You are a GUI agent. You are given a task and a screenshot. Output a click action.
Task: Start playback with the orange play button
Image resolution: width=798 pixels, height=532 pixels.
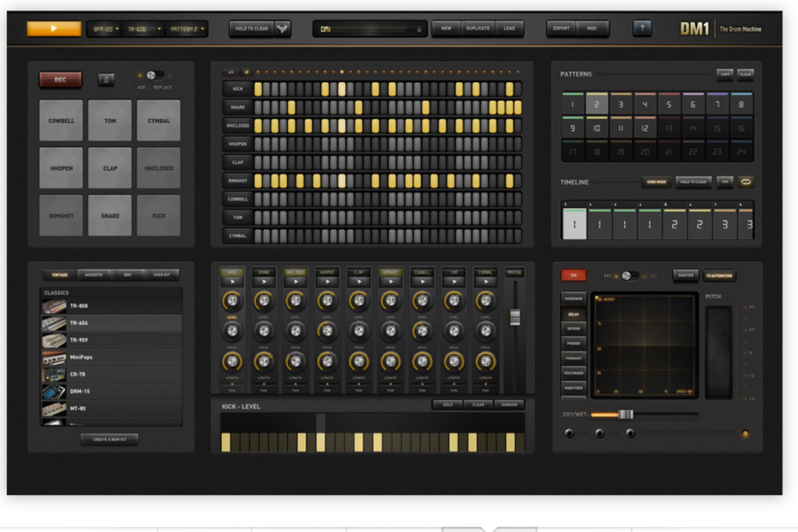[53, 28]
